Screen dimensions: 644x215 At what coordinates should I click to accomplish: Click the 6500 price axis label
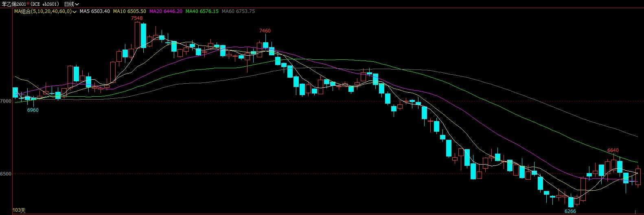tap(6, 174)
